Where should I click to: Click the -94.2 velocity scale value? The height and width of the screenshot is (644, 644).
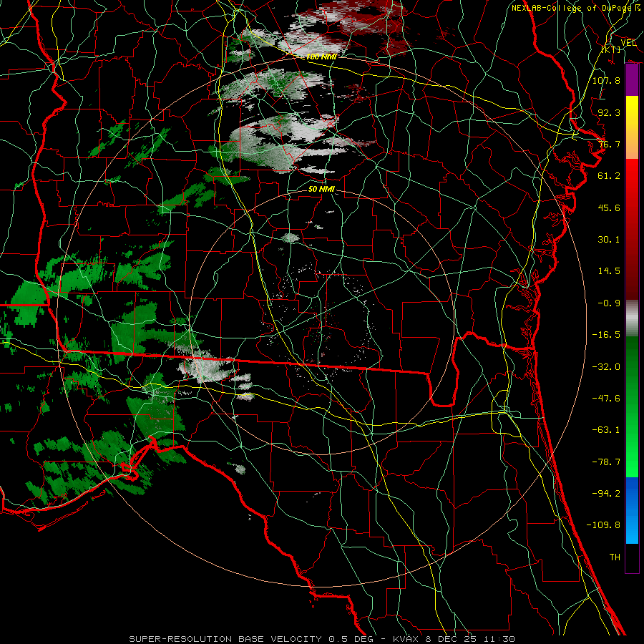click(606, 494)
